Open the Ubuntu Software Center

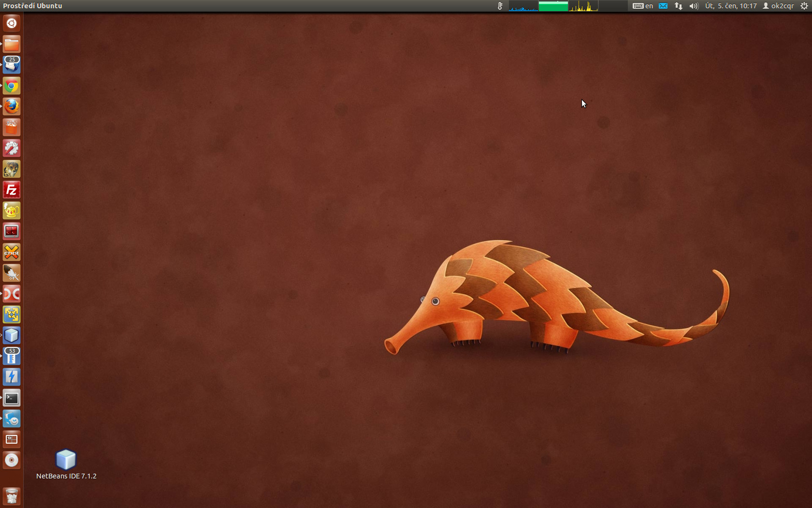point(12,128)
